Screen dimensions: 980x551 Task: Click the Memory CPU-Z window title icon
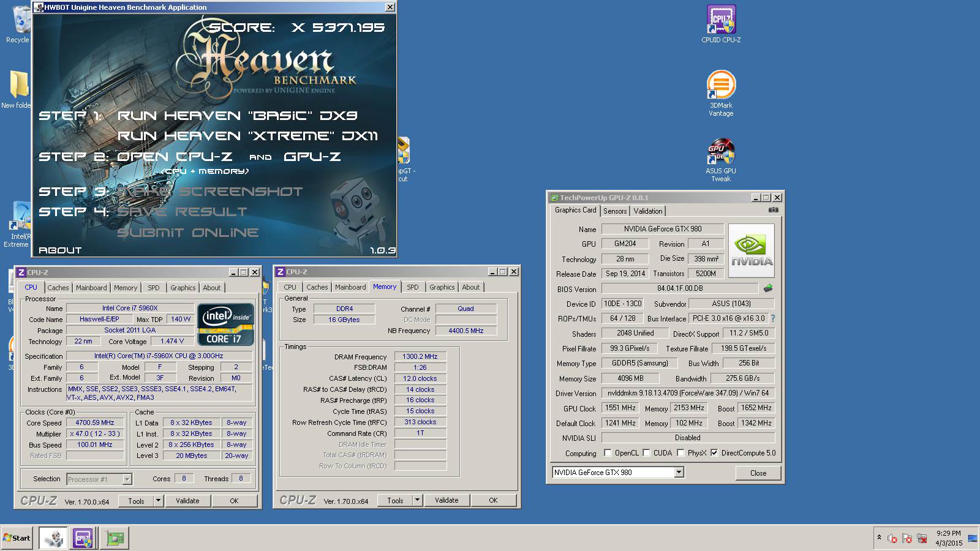pos(281,272)
